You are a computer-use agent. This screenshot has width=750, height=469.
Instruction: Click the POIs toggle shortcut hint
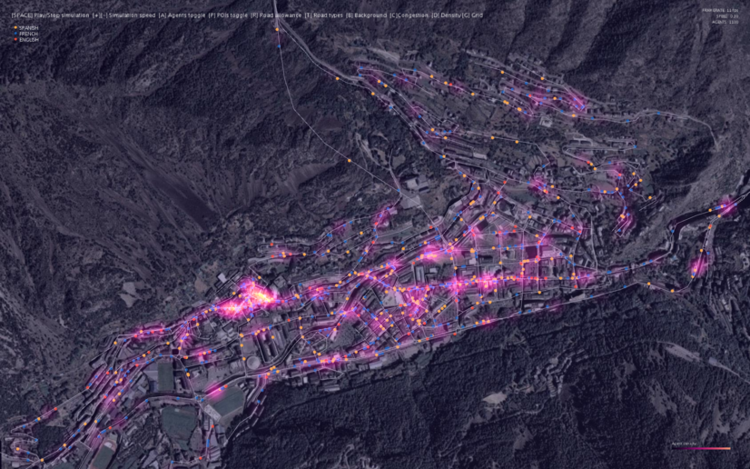(x=228, y=15)
